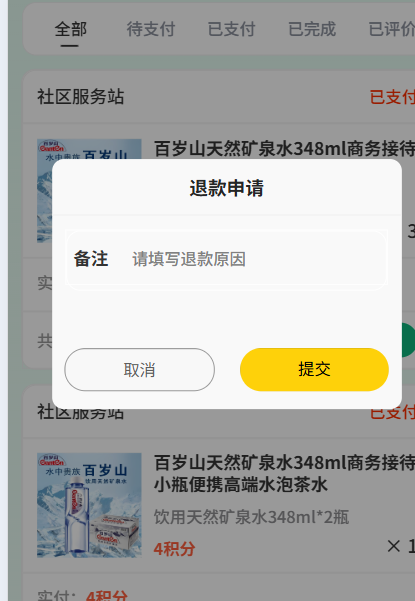This screenshot has height=601, width=415.
Task: Open the fully visible water bottle product thumbnail
Action: click(x=89, y=505)
